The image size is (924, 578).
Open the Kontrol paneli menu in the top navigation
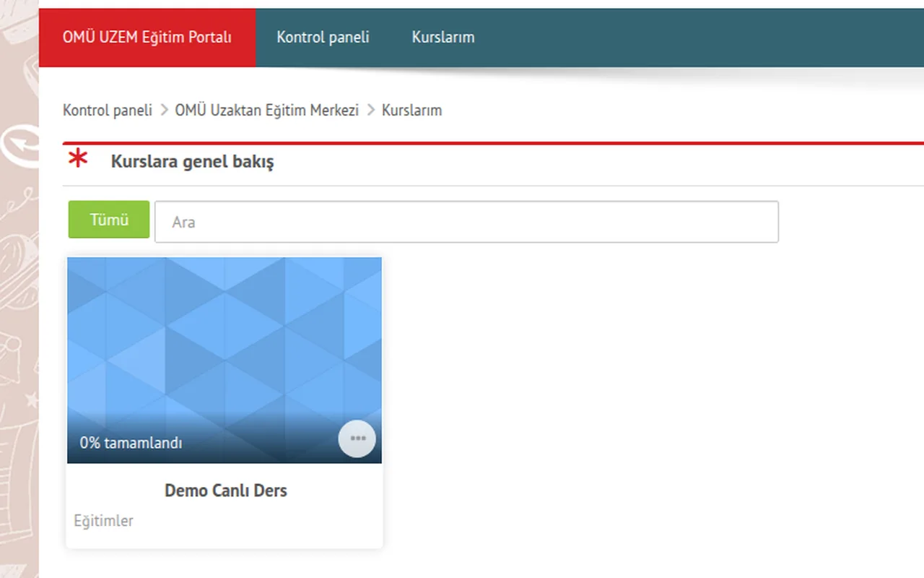[x=323, y=38]
